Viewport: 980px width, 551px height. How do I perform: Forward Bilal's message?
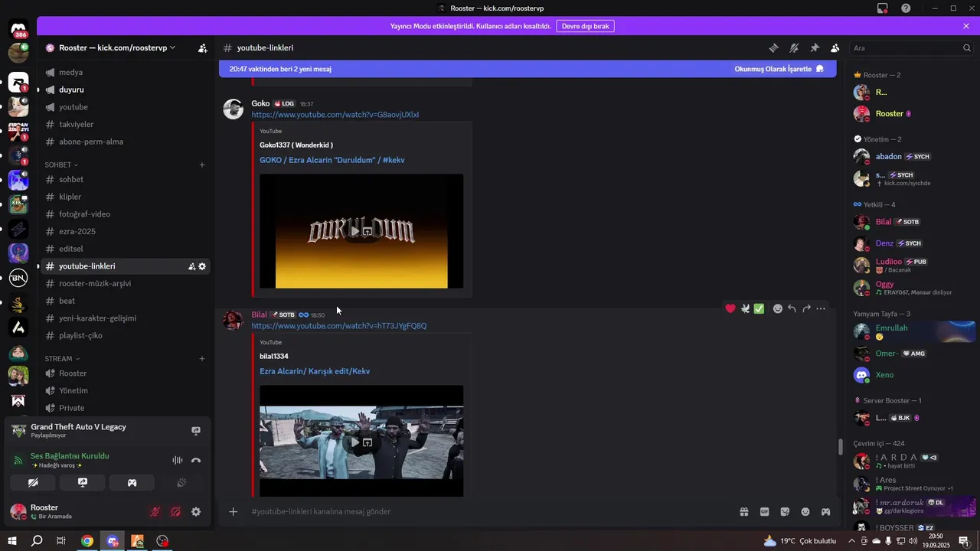point(806,308)
